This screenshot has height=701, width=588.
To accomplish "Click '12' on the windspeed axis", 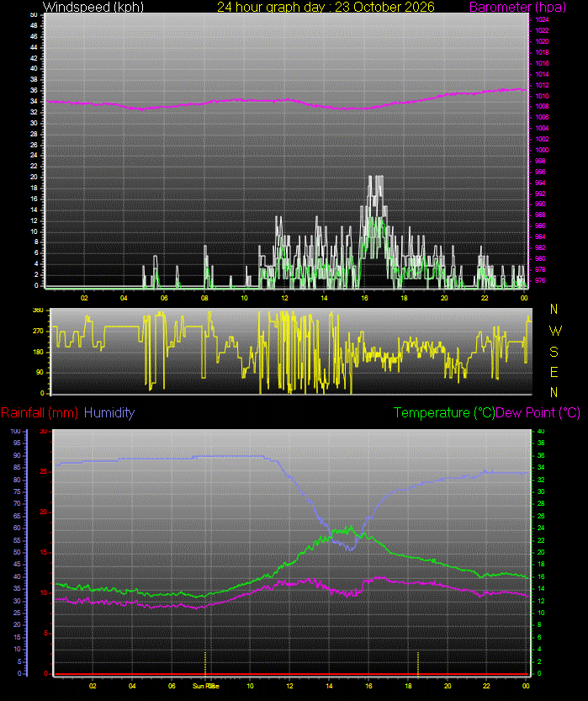I will click(34, 220).
